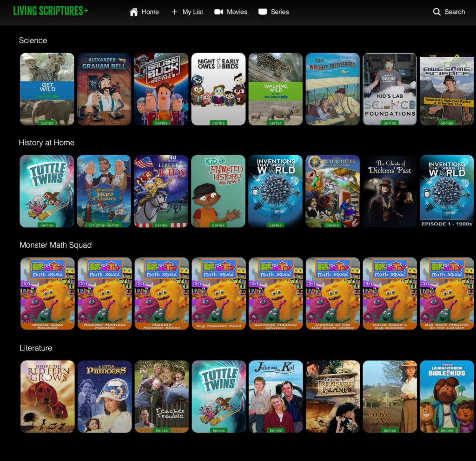Open the Liberty's Kids series poster
The height and width of the screenshot is (461, 476).
coord(161,191)
